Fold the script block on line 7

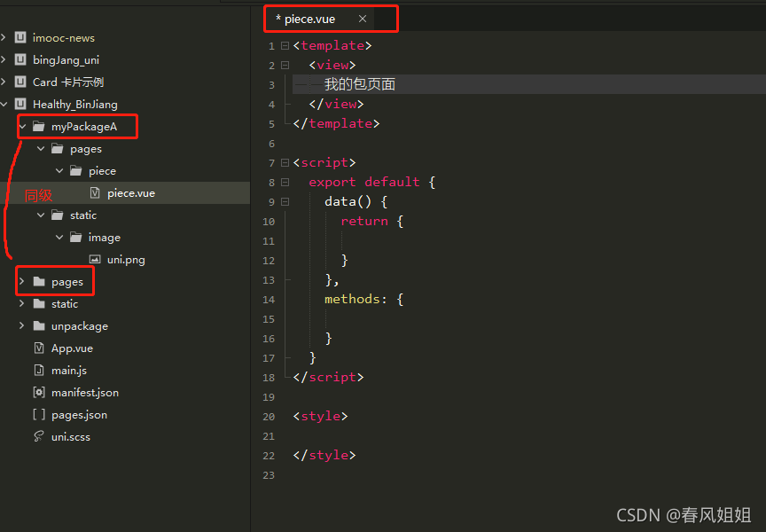click(x=285, y=162)
